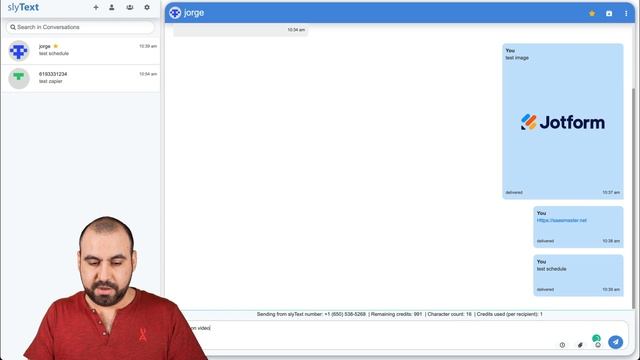Click the slyText logo

click(23, 7)
